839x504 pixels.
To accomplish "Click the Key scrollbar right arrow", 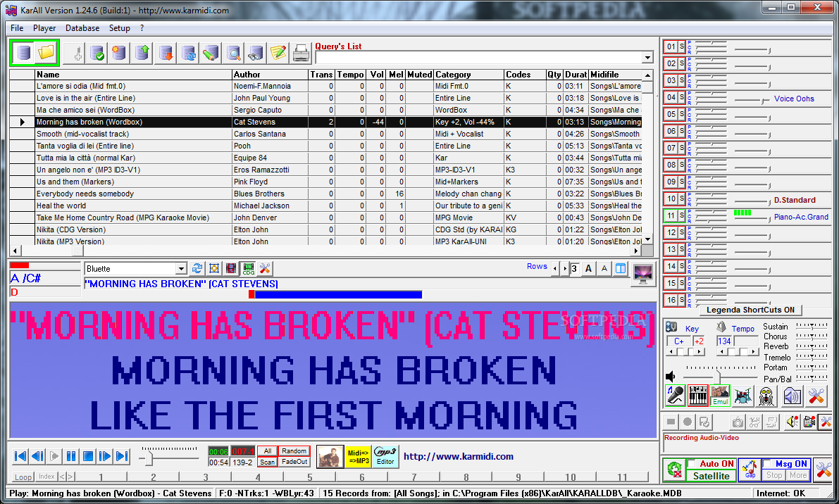I will pos(700,352).
